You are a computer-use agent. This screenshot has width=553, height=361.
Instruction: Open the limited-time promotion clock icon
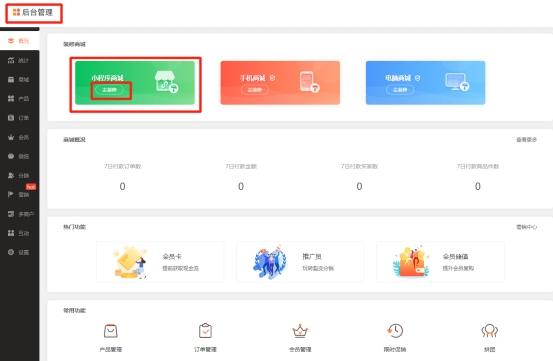click(395, 331)
